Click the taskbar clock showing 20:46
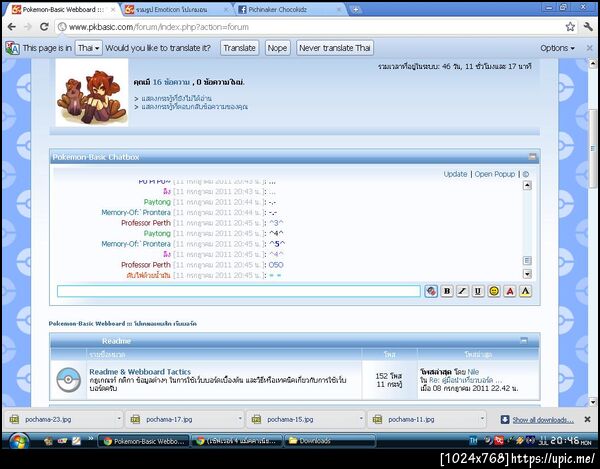This screenshot has height=469, width=600. (x=570, y=441)
